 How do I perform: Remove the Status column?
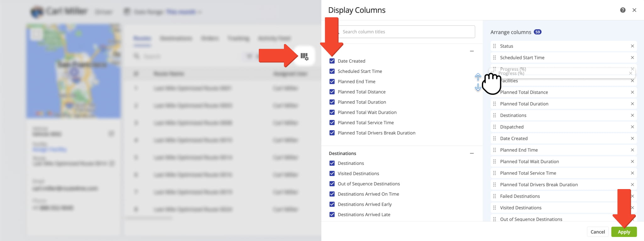[x=632, y=46]
